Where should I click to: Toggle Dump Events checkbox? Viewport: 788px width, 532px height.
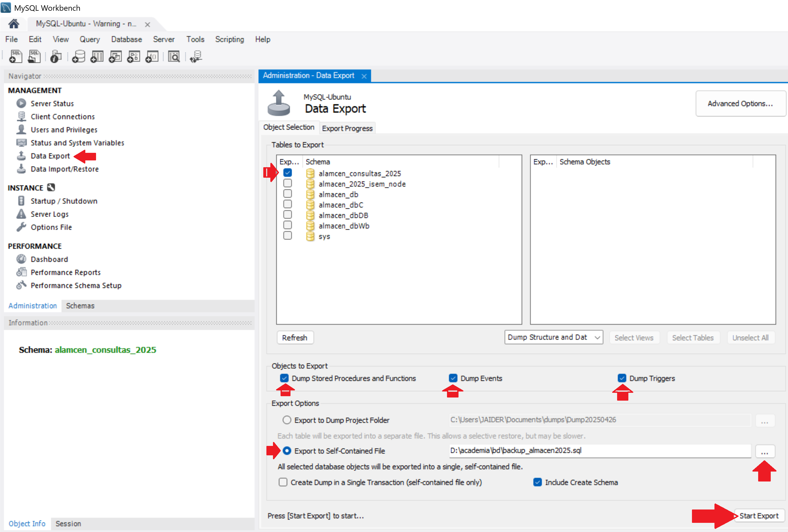(x=453, y=378)
